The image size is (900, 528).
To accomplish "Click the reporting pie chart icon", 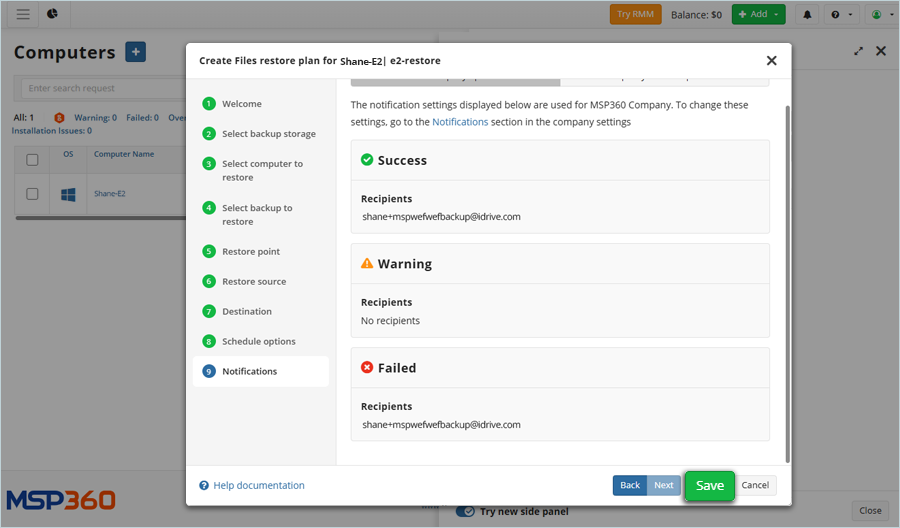I will click(x=52, y=14).
